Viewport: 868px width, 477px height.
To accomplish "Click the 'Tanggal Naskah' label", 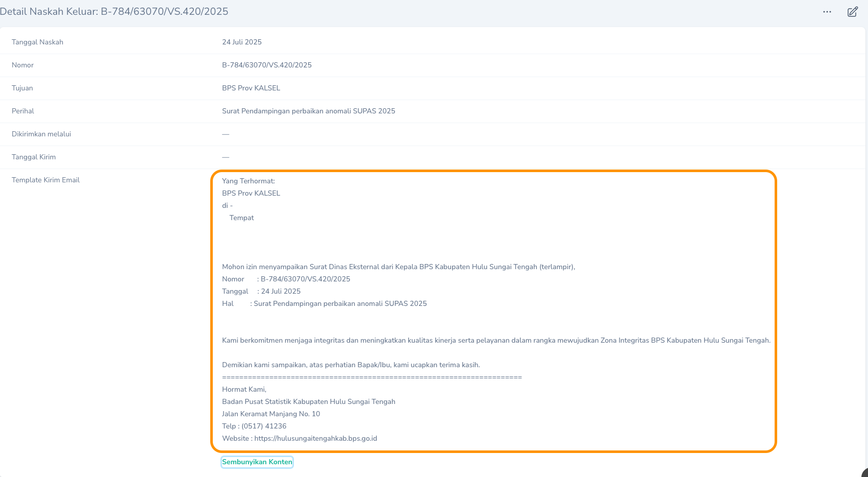I will click(x=38, y=42).
